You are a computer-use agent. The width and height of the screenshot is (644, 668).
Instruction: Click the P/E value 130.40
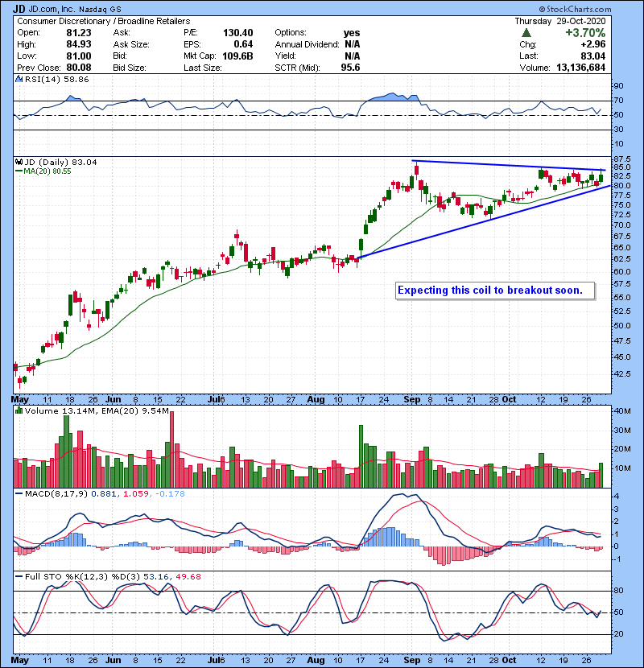click(x=237, y=33)
